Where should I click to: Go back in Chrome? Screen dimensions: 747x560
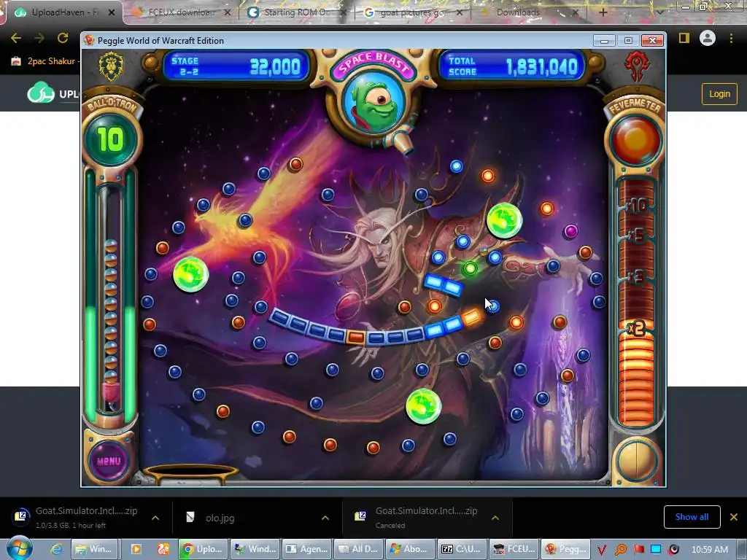tap(16, 38)
